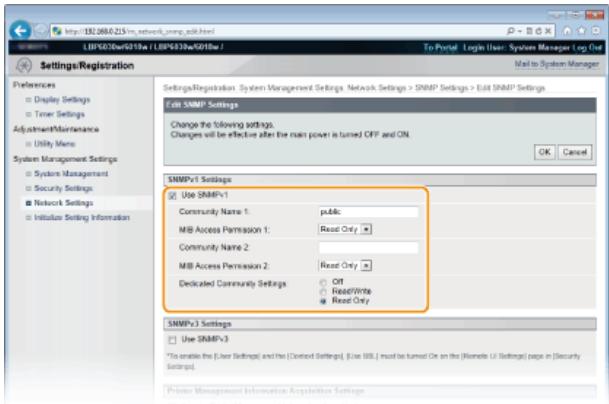Screen dimensions: 609x404
Task: Click the Community Name 1 field
Action: click(368, 212)
